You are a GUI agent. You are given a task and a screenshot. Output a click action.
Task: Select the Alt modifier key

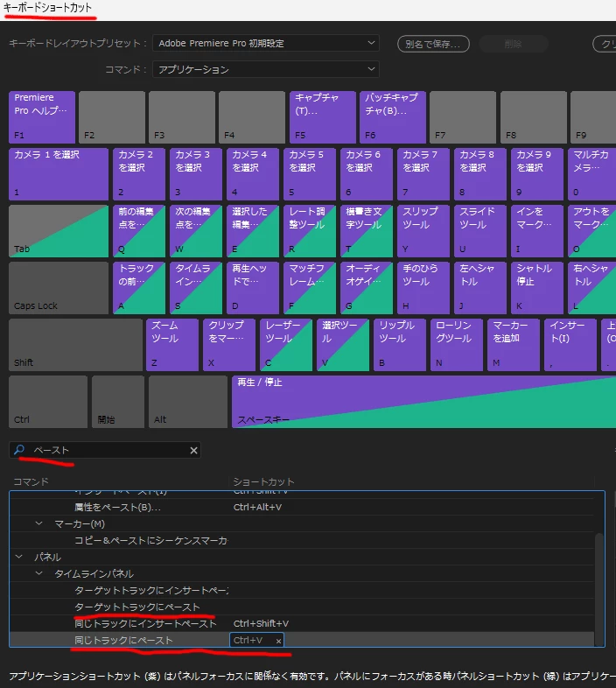pos(188,402)
